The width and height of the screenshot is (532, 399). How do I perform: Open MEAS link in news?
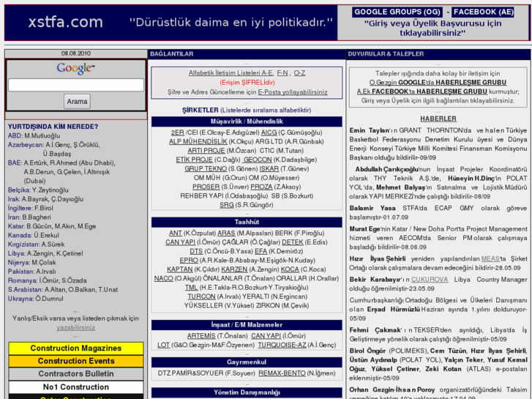click(490, 259)
